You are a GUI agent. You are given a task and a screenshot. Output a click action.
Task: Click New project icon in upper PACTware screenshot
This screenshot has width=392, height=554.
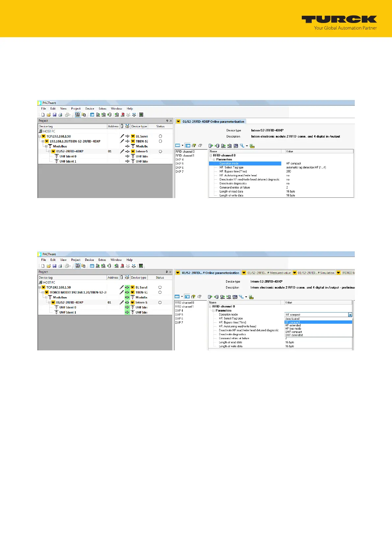tap(43, 115)
